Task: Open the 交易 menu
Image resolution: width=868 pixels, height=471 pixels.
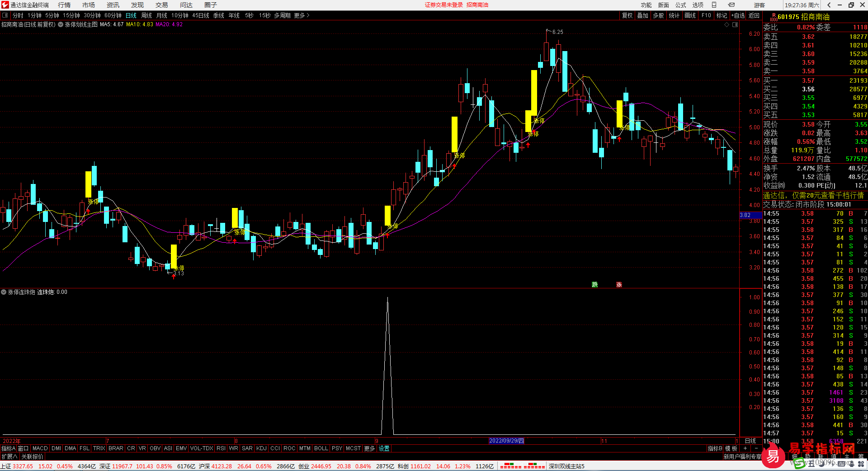Action: tap(162, 5)
